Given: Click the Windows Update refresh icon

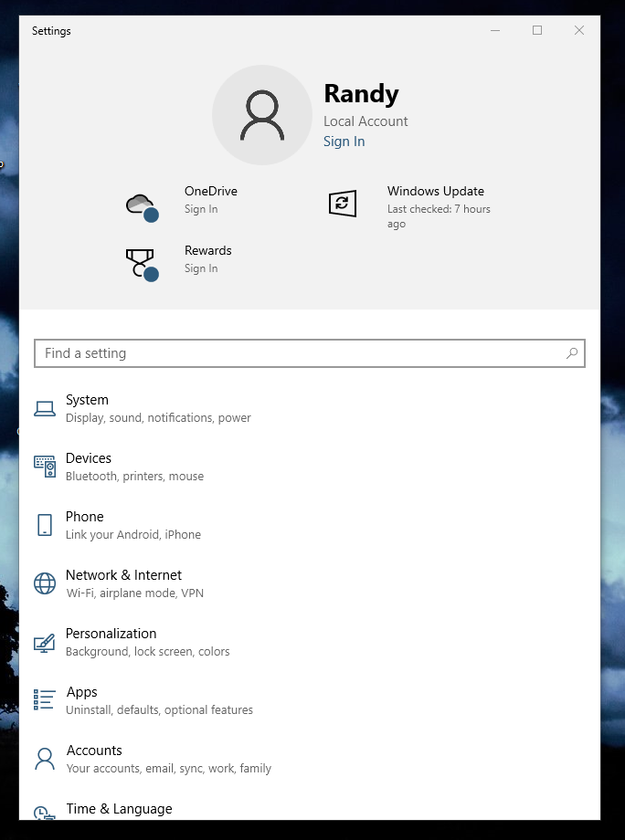Looking at the screenshot, I should coord(343,203).
